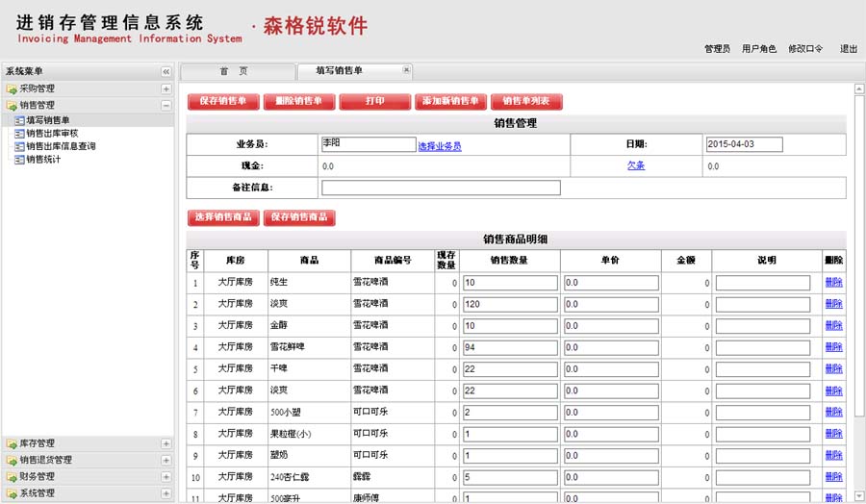Click the 销售出库审核 page icon

click(18, 134)
